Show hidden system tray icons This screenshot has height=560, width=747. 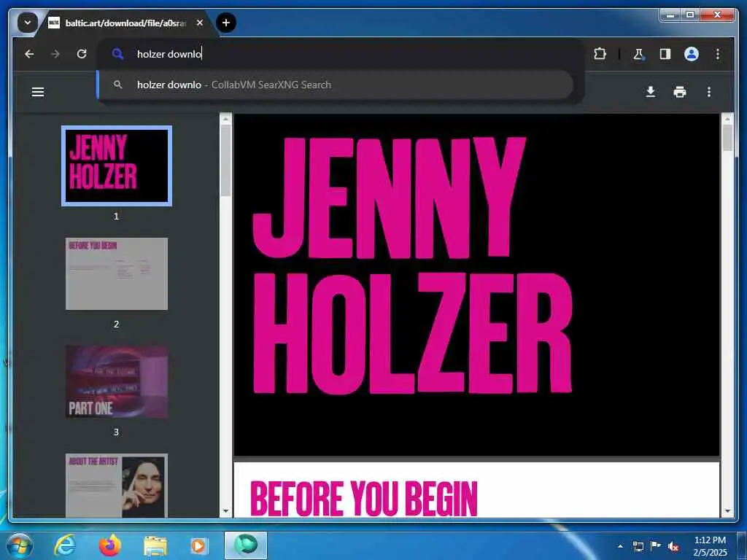pos(620,546)
